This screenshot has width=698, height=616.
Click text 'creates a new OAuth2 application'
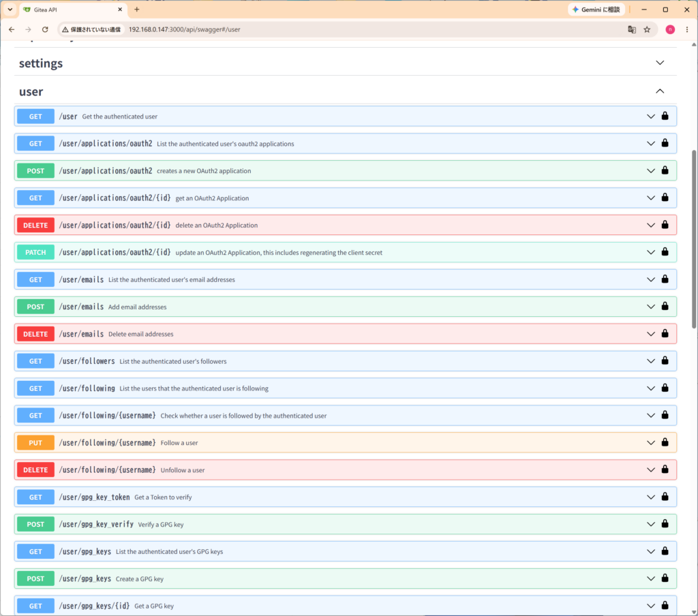(x=204, y=171)
